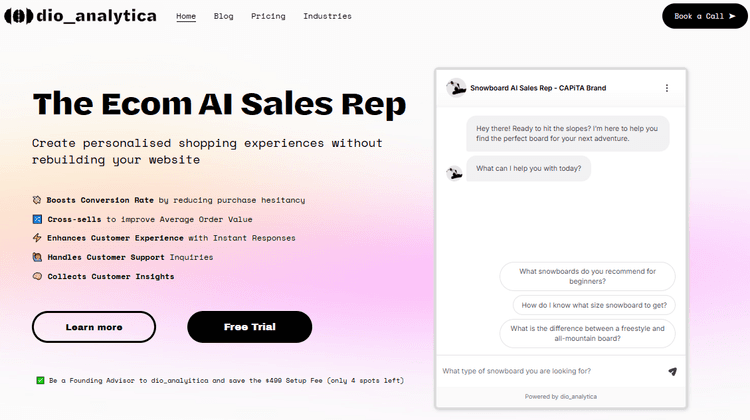Click the conversion rate bullet icon
750x420 pixels.
coord(37,200)
